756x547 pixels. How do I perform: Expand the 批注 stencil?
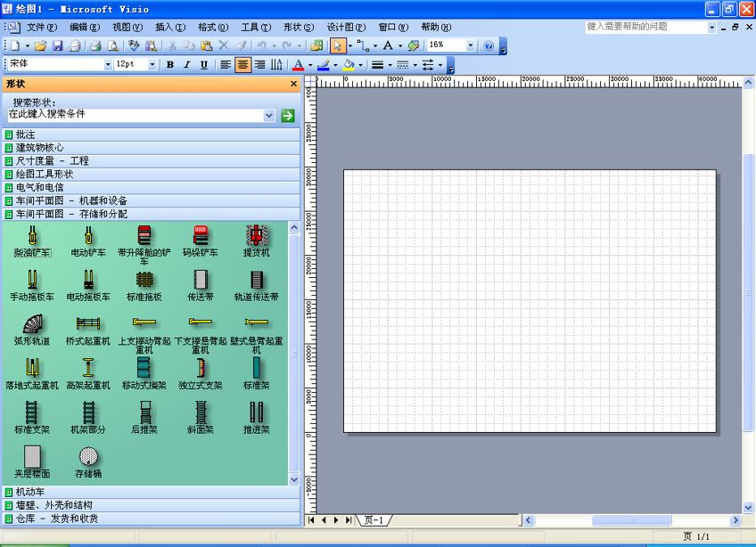(152, 135)
